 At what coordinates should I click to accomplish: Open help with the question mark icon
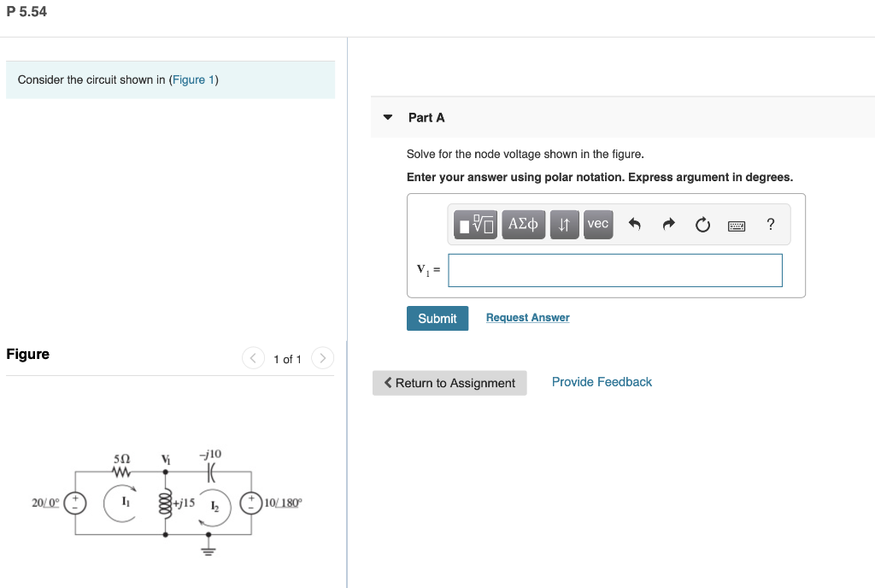pos(771,224)
